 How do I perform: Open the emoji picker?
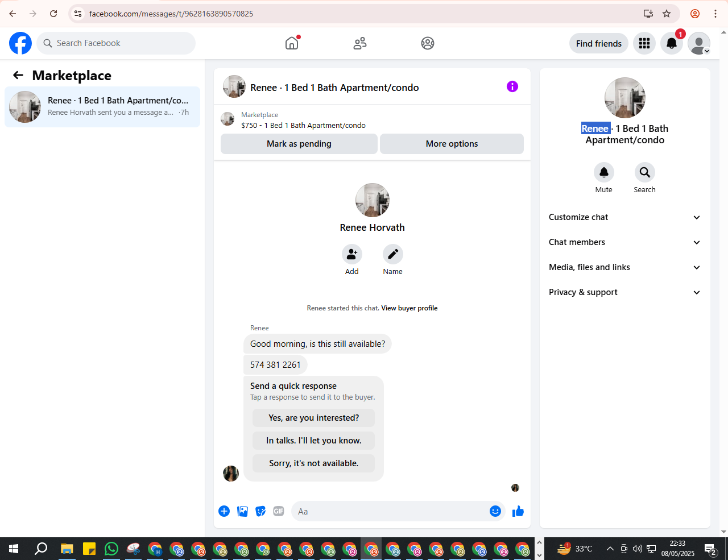click(x=495, y=511)
